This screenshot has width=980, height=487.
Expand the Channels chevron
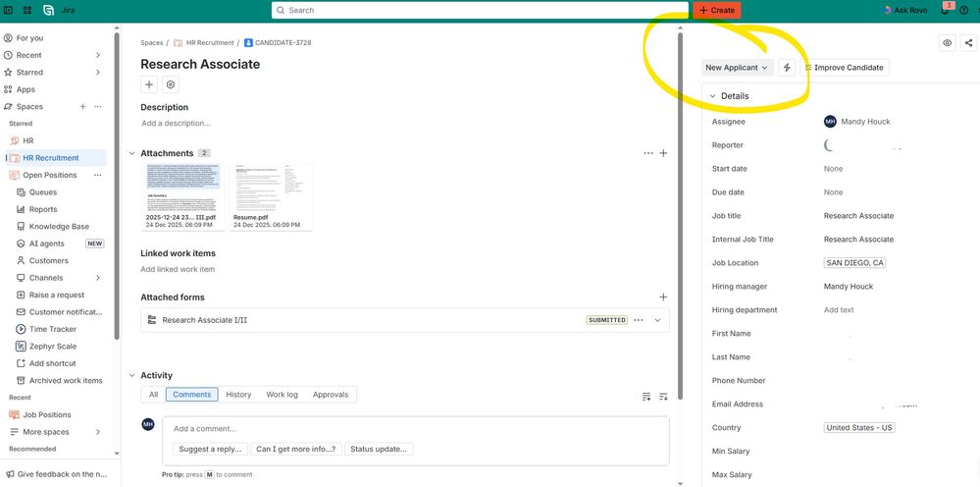(97, 278)
